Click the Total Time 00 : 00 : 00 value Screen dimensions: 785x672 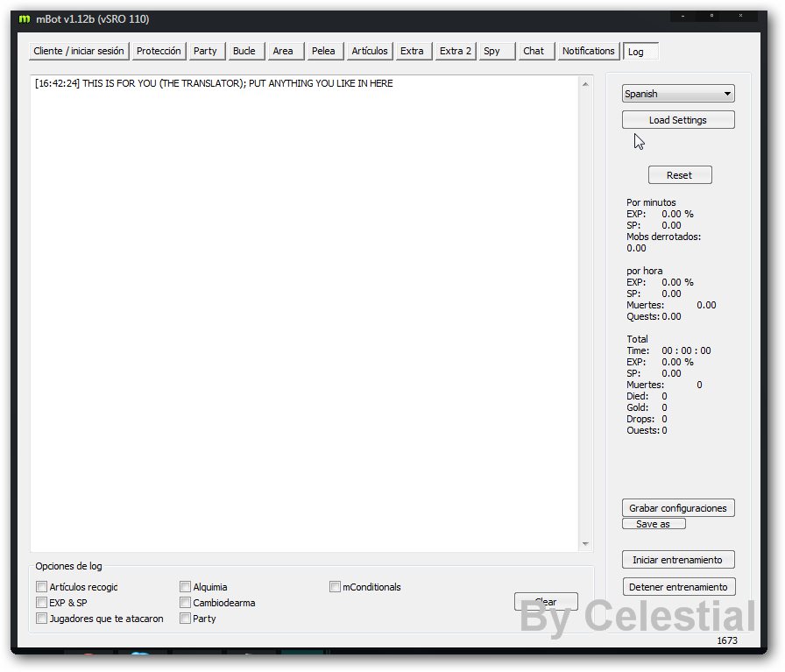pos(686,350)
